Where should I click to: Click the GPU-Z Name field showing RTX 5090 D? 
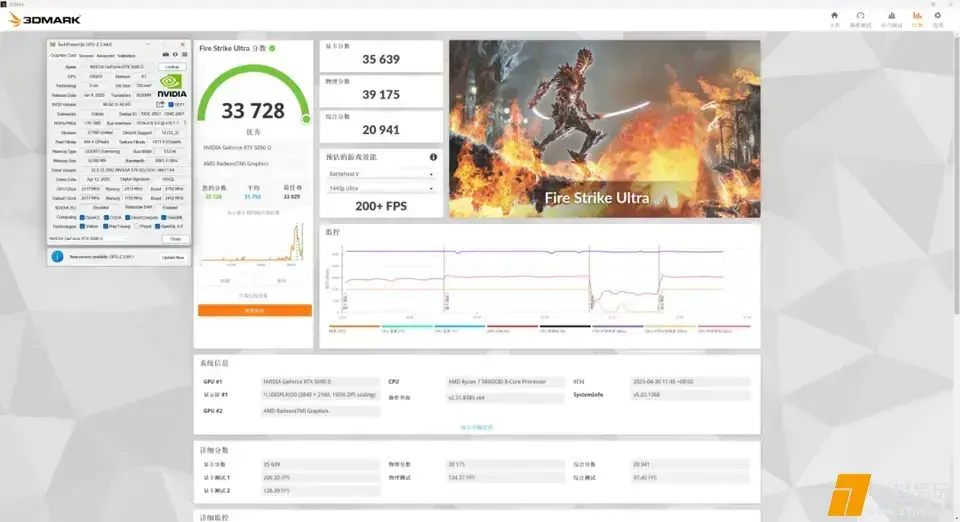[x=116, y=67]
